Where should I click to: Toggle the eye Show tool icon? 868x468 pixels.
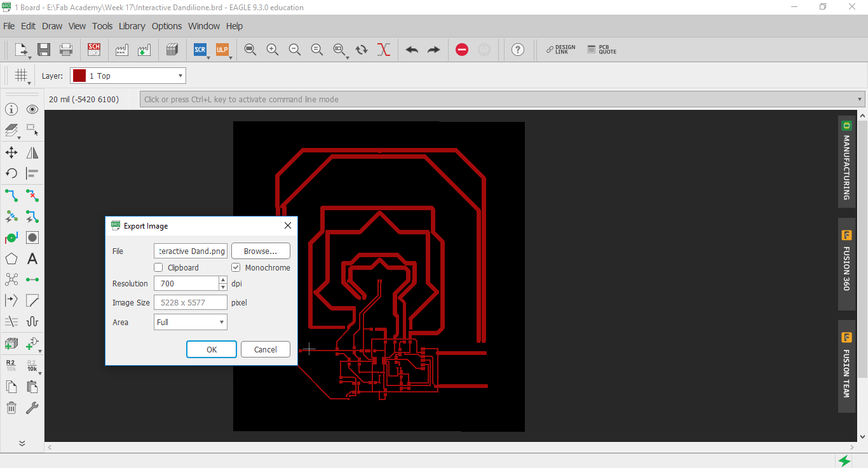[x=32, y=110]
